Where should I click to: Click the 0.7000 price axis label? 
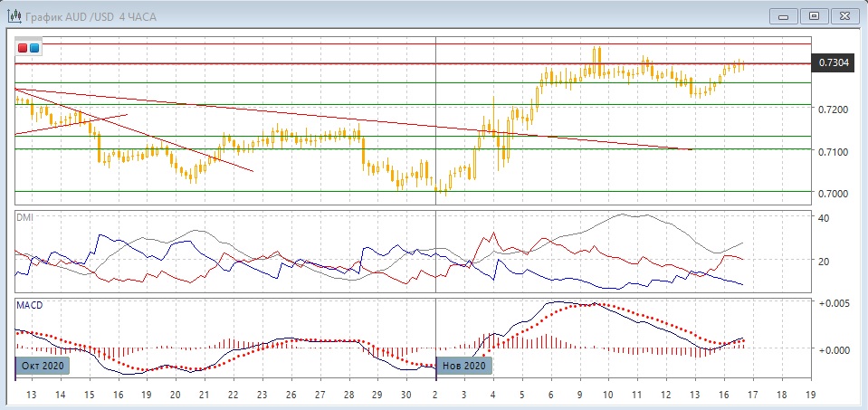click(833, 194)
